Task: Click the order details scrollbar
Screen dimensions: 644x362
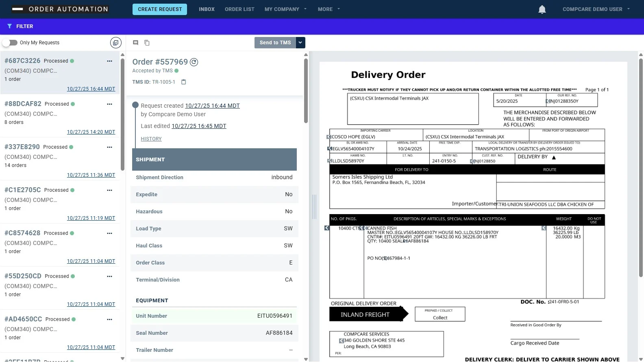Action: [x=306, y=90]
